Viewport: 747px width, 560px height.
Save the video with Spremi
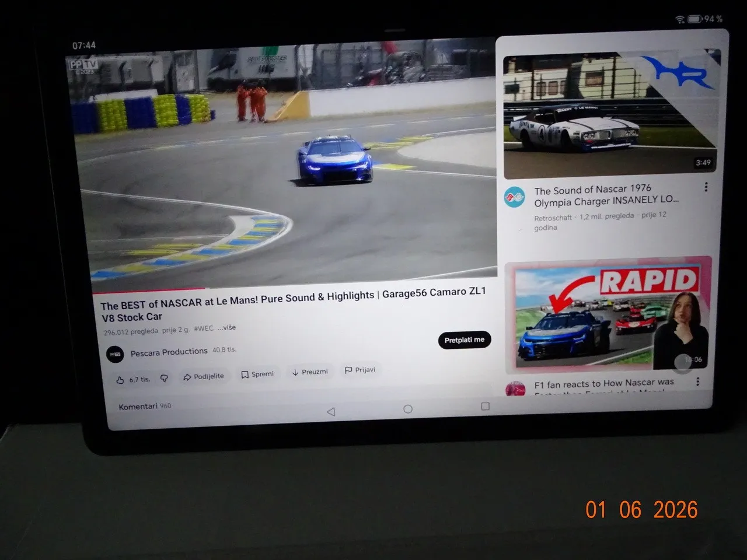(x=257, y=374)
